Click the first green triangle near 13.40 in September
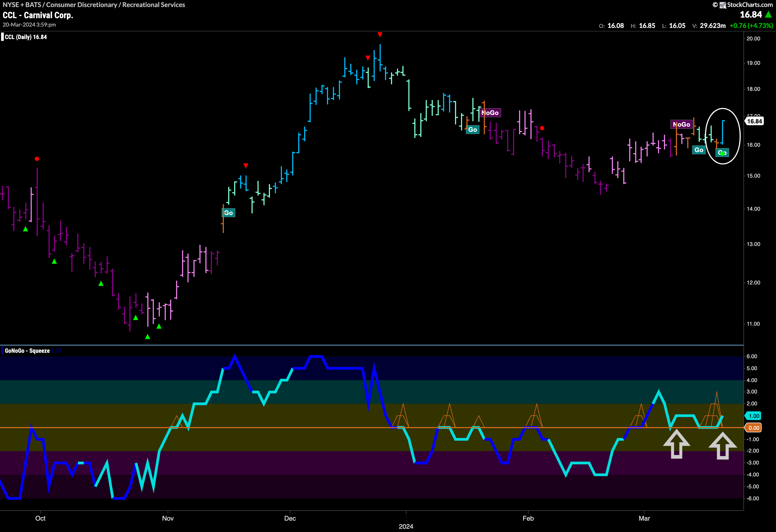Screen dimensions: 776x532 coord(26,229)
